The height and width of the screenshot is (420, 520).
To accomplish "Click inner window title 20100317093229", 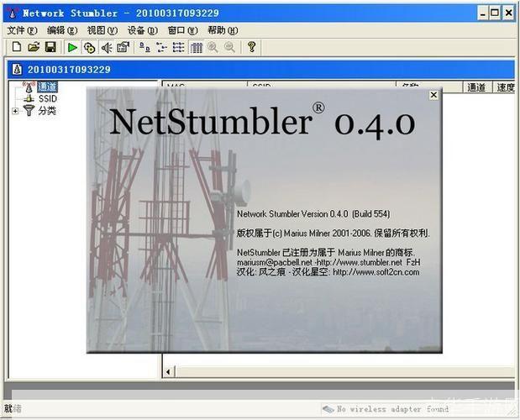I will pos(69,70).
